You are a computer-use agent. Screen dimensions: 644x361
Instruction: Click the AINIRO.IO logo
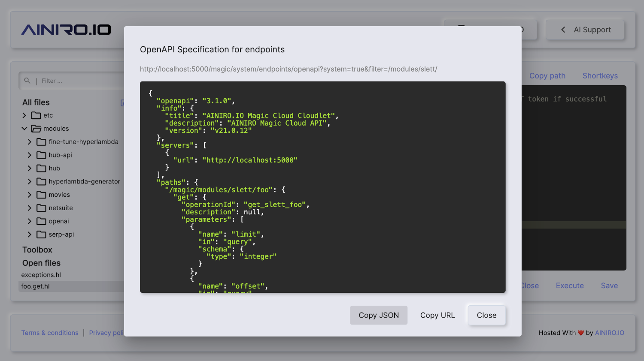(x=66, y=30)
